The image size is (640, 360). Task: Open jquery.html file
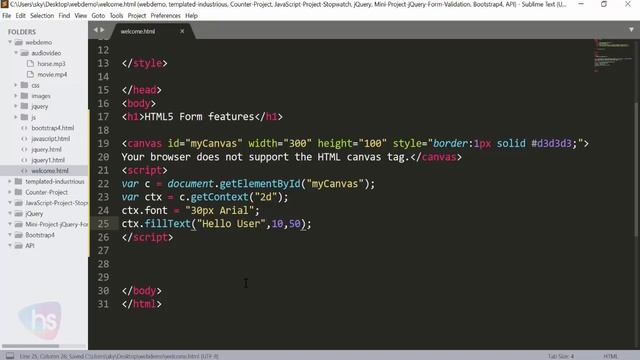pyautogui.click(x=46, y=149)
